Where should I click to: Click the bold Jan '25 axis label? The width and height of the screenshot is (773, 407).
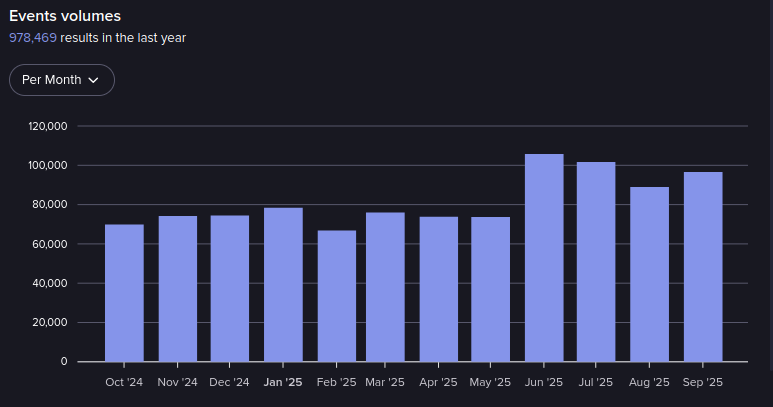282,382
